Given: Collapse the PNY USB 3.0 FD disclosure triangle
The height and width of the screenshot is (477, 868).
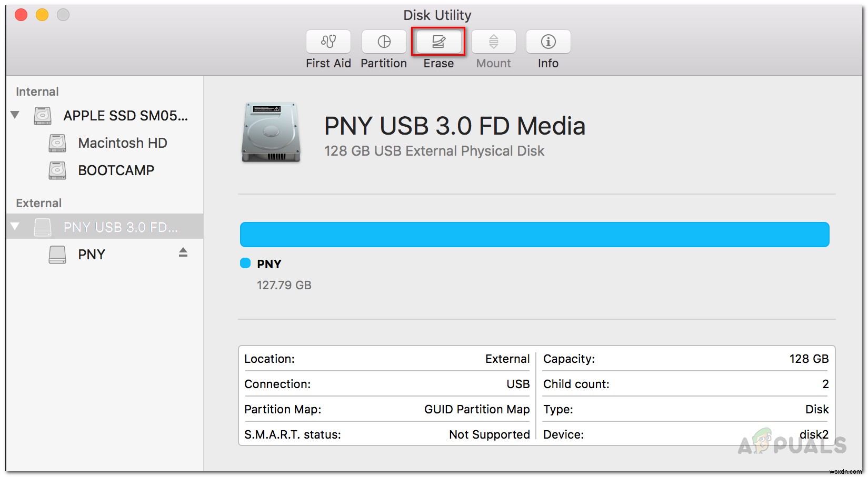Looking at the screenshot, I should pyautogui.click(x=15, y=227).
